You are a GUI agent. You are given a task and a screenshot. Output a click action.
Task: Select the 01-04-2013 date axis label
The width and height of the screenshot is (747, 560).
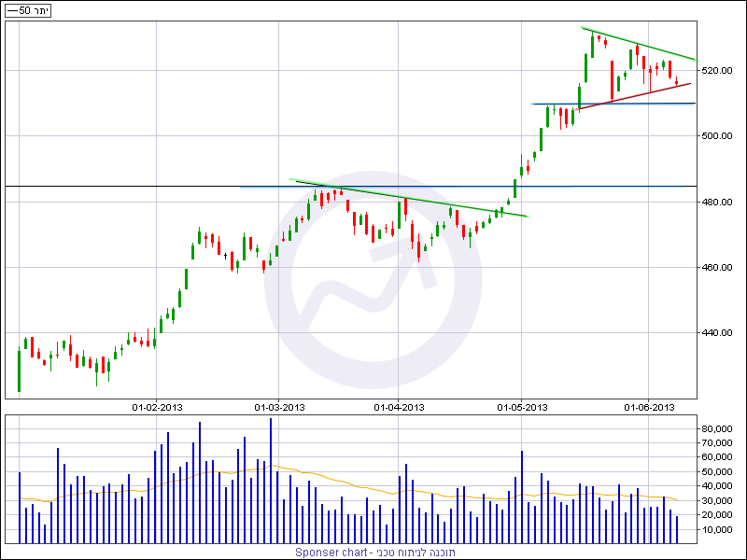pyautogui.click(x=399, y=407)
